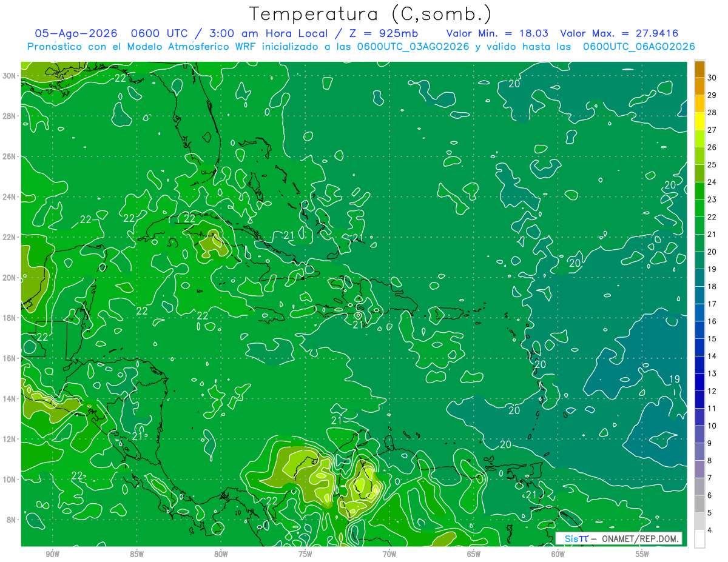
Task: Click the "75W" longitude axis label
Action: click(x=305, y=554)
